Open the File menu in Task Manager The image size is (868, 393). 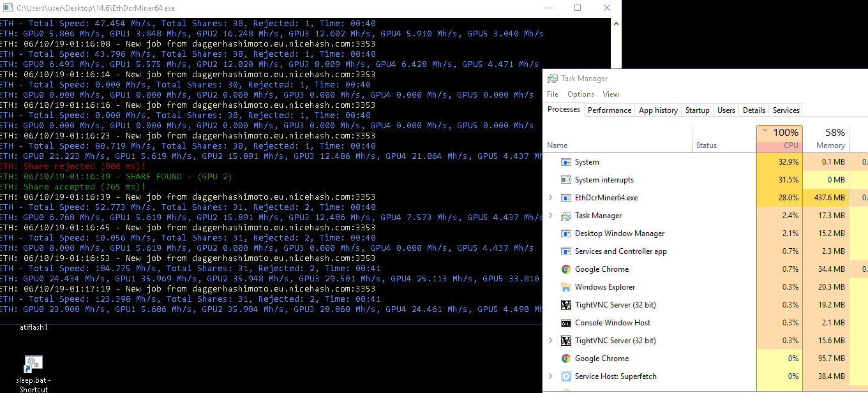point(553,94)
